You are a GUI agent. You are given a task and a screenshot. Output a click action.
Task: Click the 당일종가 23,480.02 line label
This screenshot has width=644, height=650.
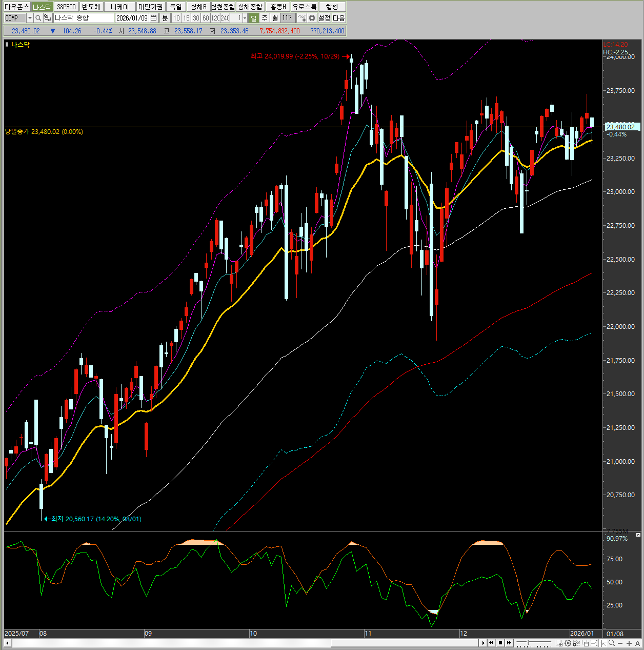pyautogui.click(x=44, y=132)
